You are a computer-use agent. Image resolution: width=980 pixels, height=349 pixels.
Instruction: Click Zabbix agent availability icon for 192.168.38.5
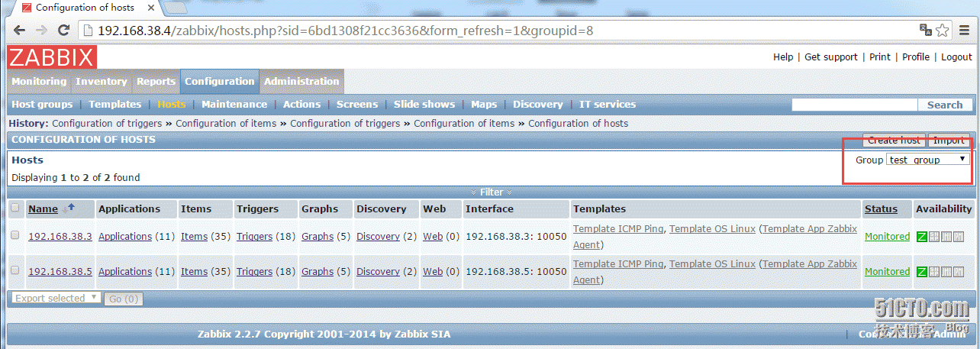pyautogui.click(x=921, y=272)
